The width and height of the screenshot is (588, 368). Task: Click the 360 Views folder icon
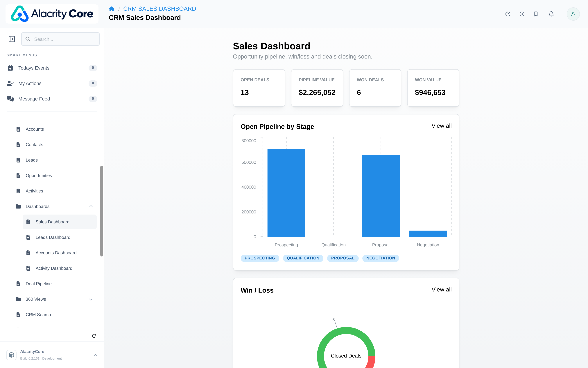click(x=18, y=299)
